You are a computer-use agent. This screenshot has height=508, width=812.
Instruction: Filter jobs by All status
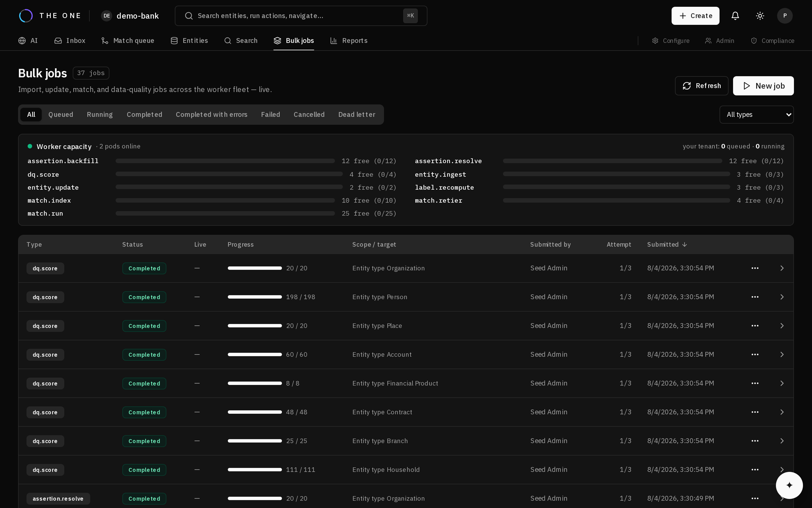click(31, 115)
